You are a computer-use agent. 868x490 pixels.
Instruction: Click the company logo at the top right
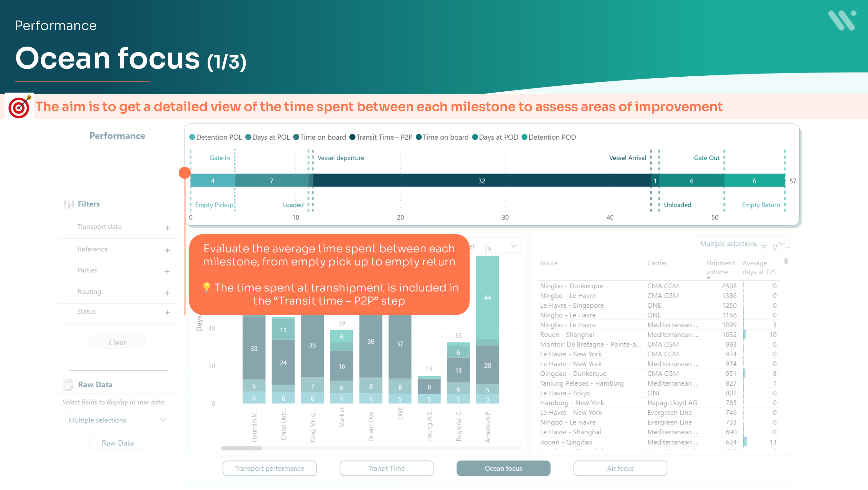[x=841, y=20]
